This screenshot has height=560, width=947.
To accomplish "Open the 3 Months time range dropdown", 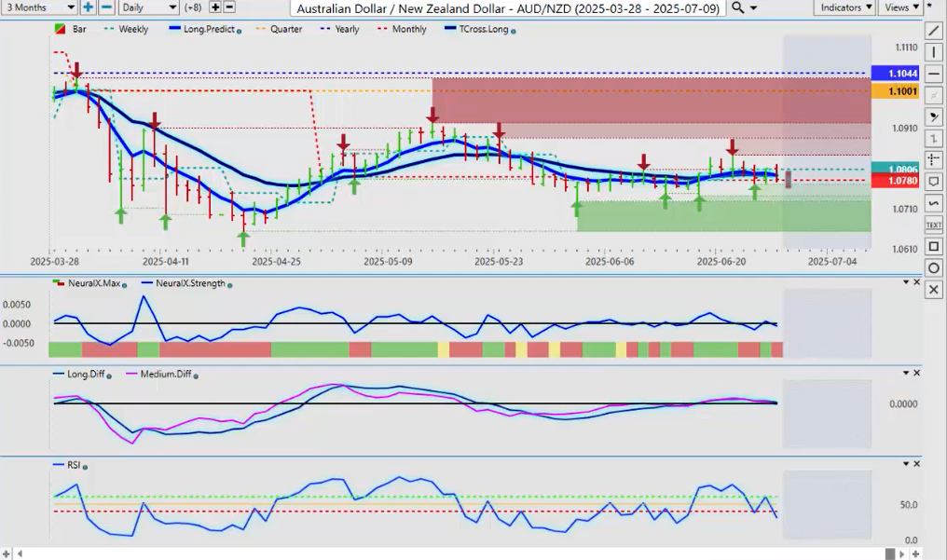I will [39, 7].
